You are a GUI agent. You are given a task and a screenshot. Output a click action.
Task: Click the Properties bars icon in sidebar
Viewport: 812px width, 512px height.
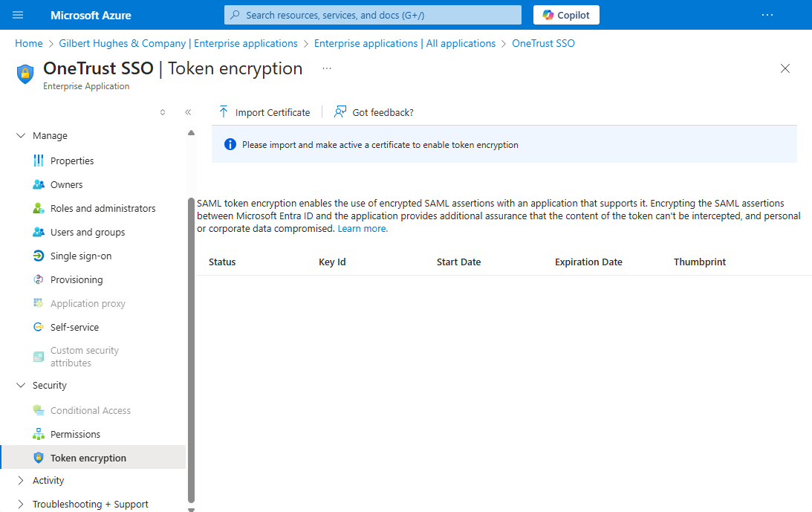(39, 161)
